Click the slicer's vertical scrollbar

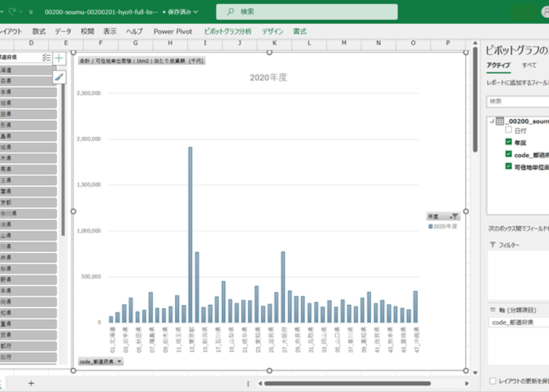point(63,159)
